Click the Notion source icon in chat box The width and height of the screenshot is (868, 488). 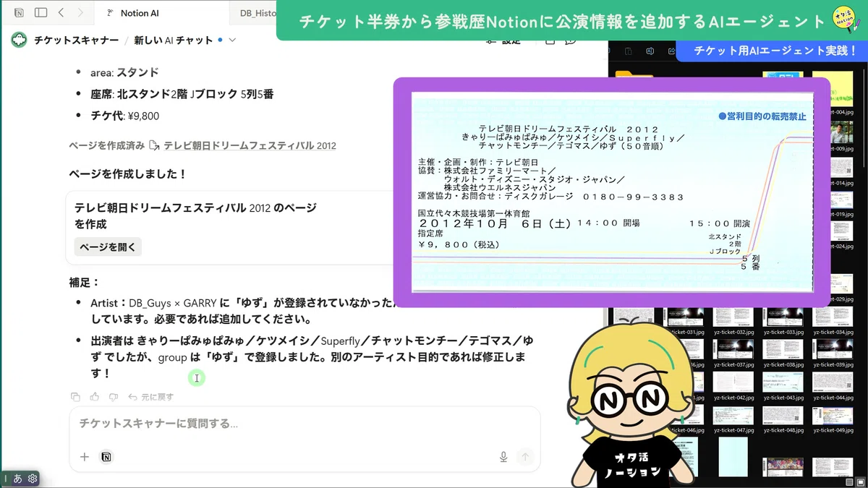click(x=106, y=457)
